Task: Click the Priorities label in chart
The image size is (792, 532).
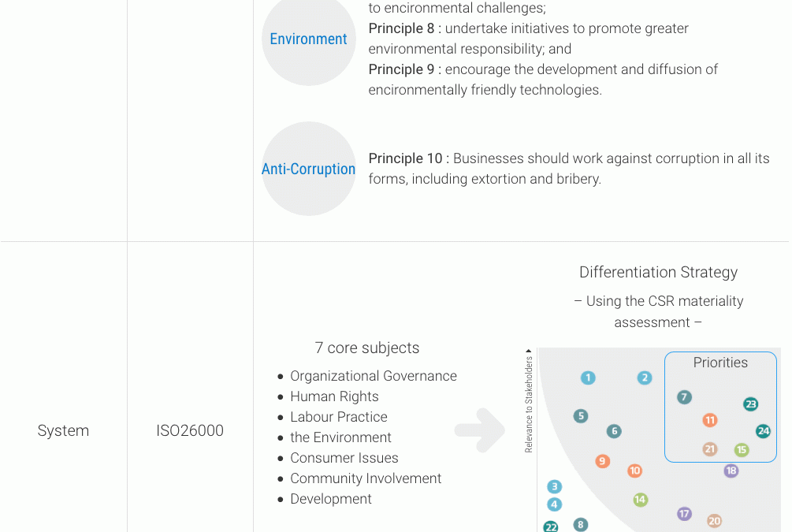Action: point(720,363)
